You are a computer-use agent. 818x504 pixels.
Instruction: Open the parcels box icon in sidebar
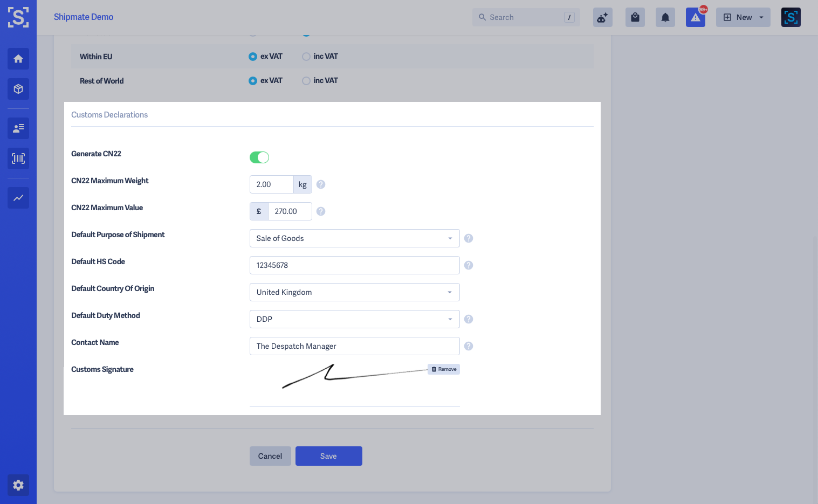click(x=18, y=89)
